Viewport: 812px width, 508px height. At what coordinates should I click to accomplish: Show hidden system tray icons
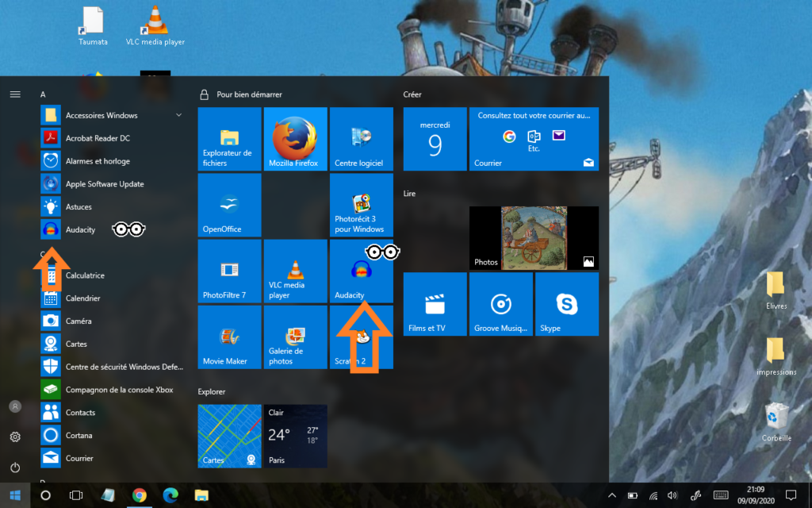[x=611, y=495]
